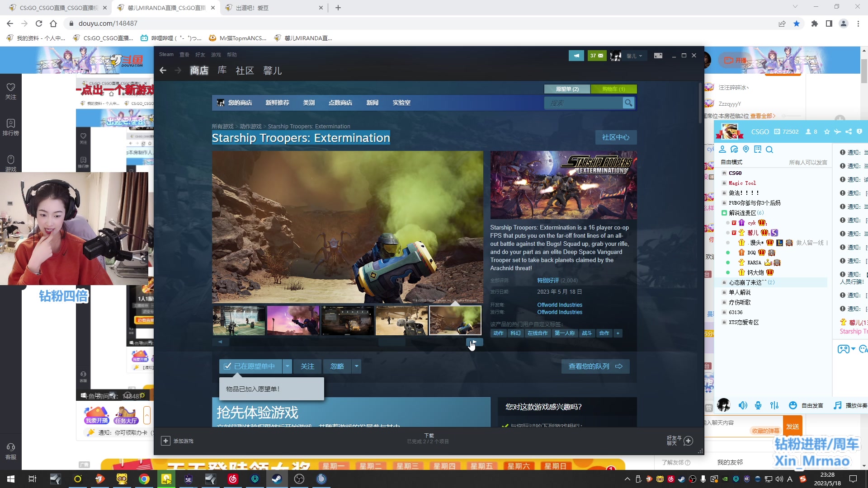Screen dimensions: 868x488
Task: Click the Steam friends and chat plus icon
Action: pos(688,441)
